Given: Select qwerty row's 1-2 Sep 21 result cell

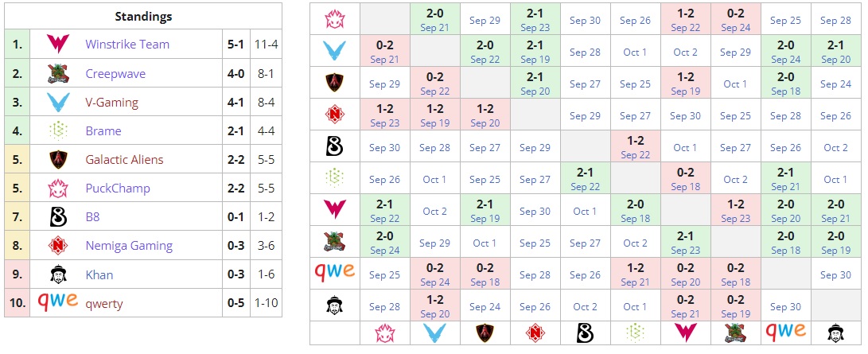Looking at the screenshot, I should pos(635,274).
